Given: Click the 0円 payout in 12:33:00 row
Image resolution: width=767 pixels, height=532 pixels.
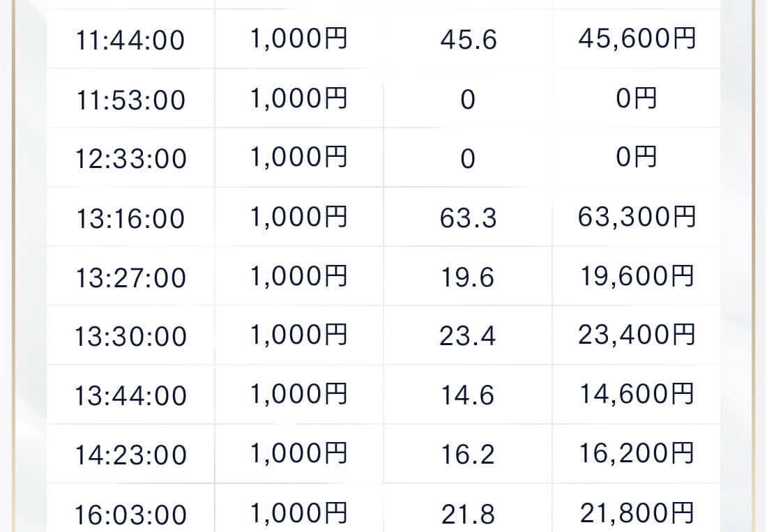Looking at the screenshot, I should click(x=637, y=158).
